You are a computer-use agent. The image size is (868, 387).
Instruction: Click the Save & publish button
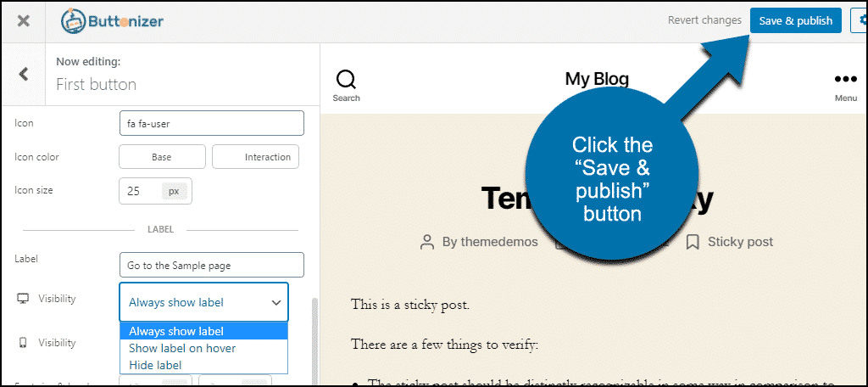(795, 21)
